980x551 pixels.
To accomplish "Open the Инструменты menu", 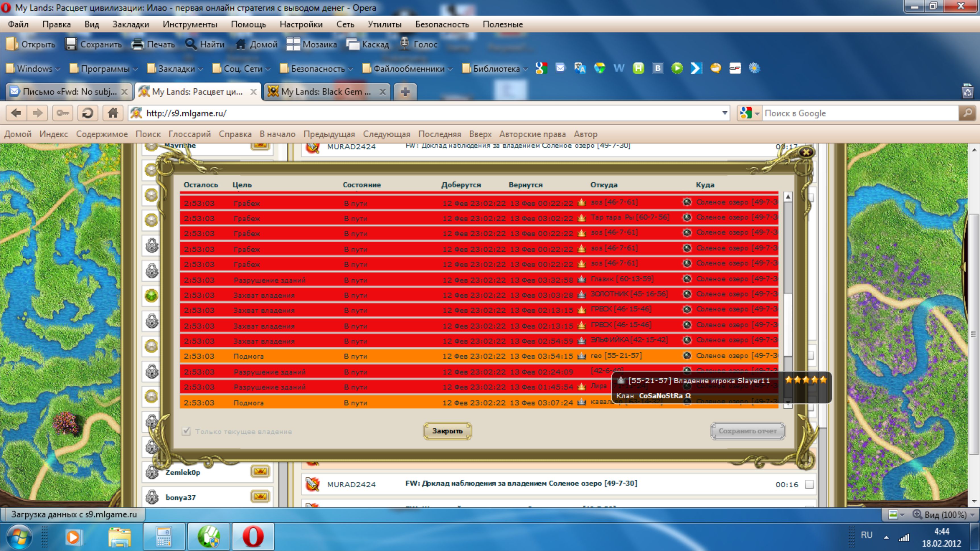I will (190, 24).
